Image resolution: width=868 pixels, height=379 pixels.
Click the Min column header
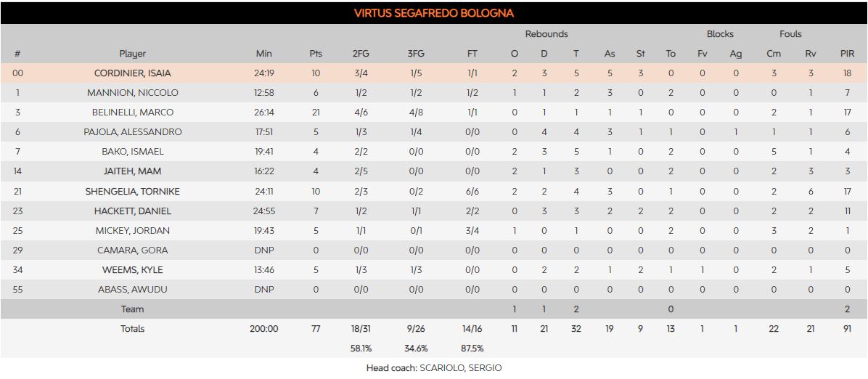(x=264, y=54)
